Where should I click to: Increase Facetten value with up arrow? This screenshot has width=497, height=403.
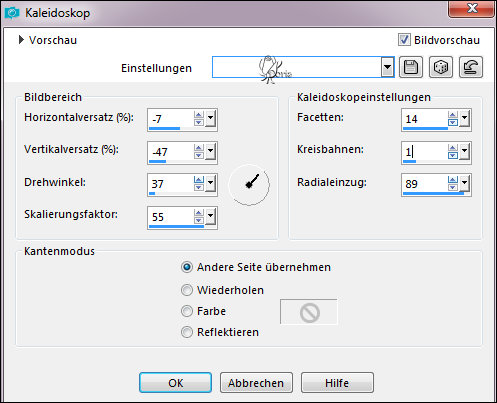(x=453, y=115)
